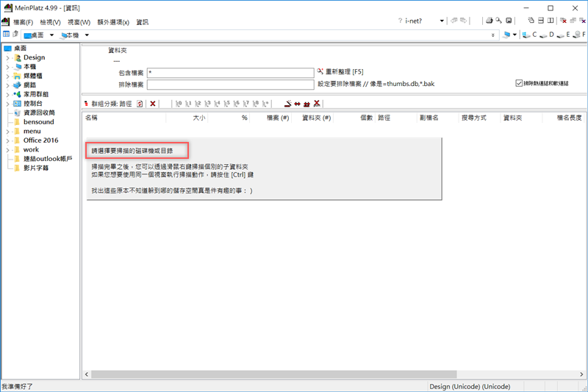Click the go up one level icon
The height and width of the screenshot is (392, 588).
coord(15,34)
